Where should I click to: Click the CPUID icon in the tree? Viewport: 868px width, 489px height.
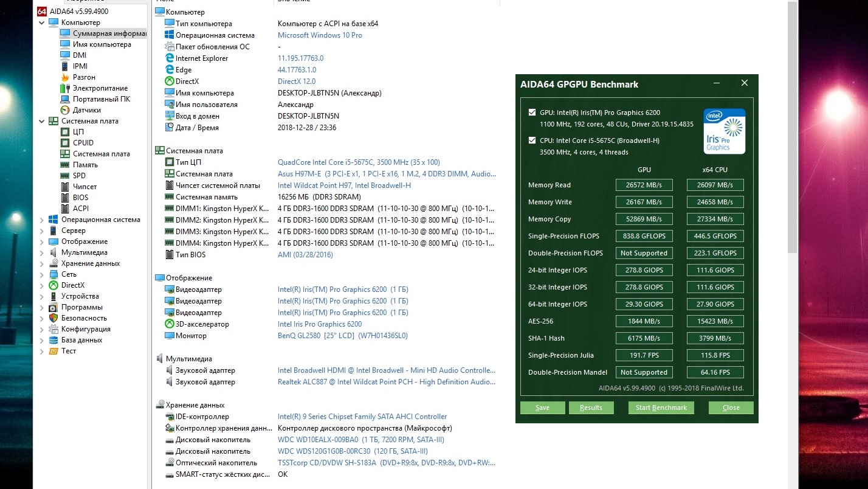64,143
